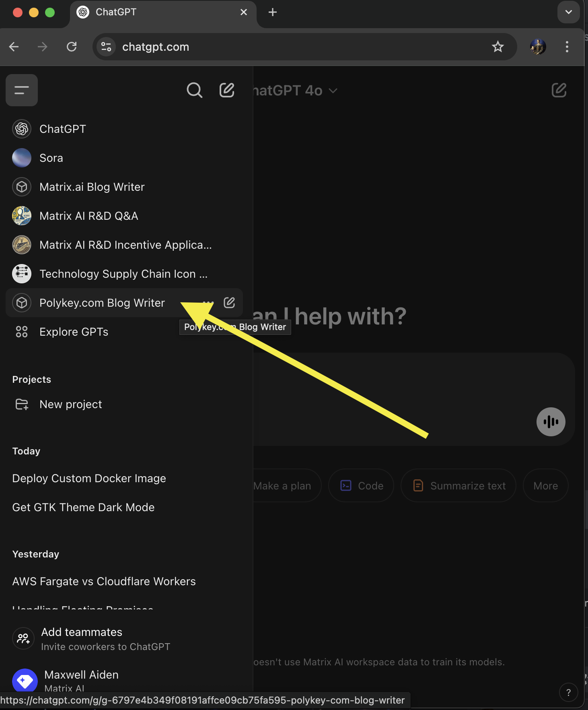588x710 pixels.
Task: Collapse the sidebar with the toggle button
Action: point(22,90)
